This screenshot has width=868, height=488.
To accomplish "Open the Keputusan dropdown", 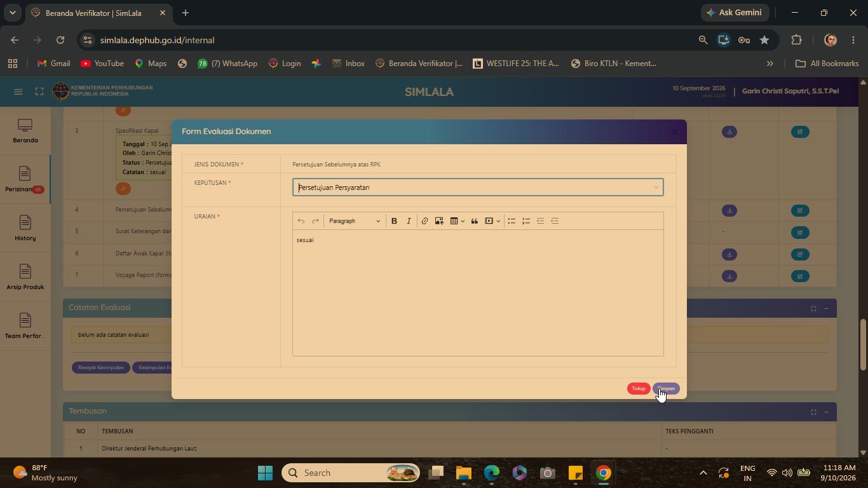I will coord(478,187).
